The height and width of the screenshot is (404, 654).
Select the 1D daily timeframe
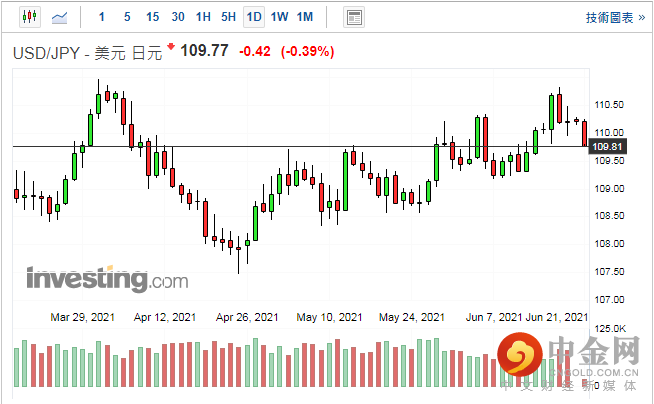point(254,17)
